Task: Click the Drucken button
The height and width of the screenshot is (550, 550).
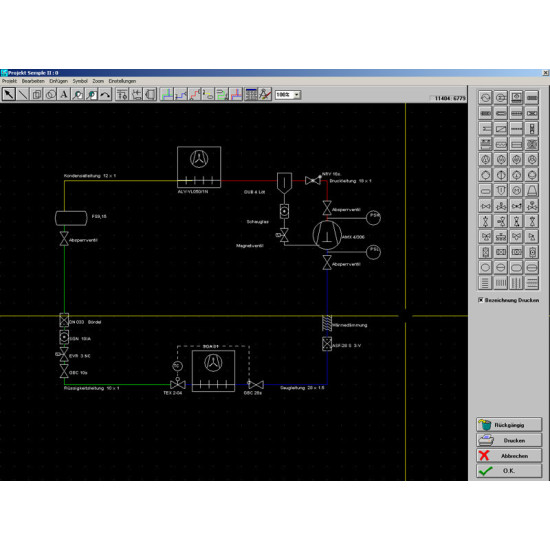Action: pos(509,440)
